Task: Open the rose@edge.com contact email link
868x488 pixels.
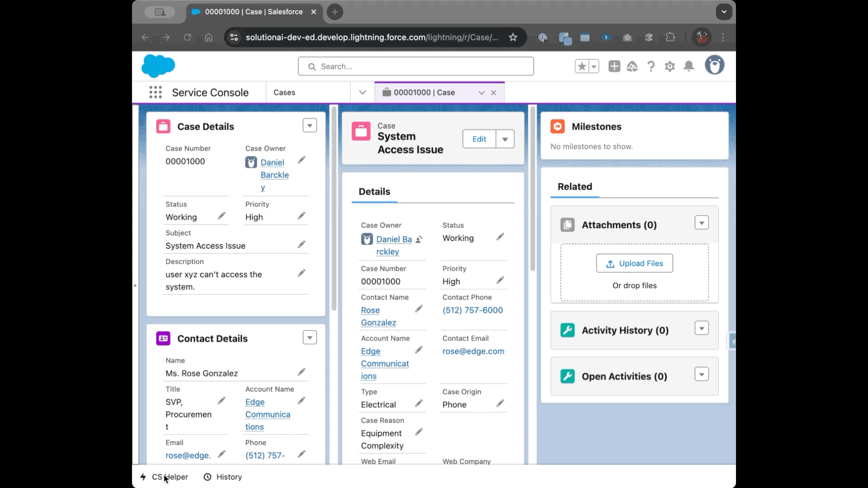Action: 473,351
